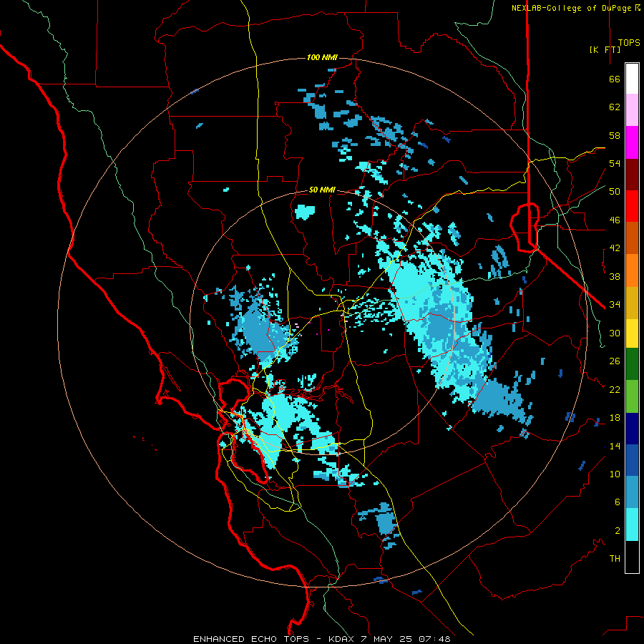Select the dark red legend swatch
This screenshot has width=644, height=644.
(x=632, y=175)
